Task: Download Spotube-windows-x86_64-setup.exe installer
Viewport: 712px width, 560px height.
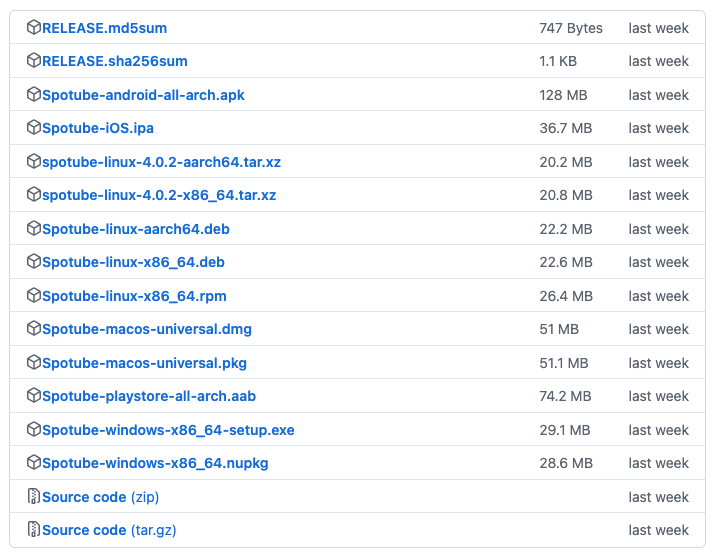Action: (x=168, y=430)
